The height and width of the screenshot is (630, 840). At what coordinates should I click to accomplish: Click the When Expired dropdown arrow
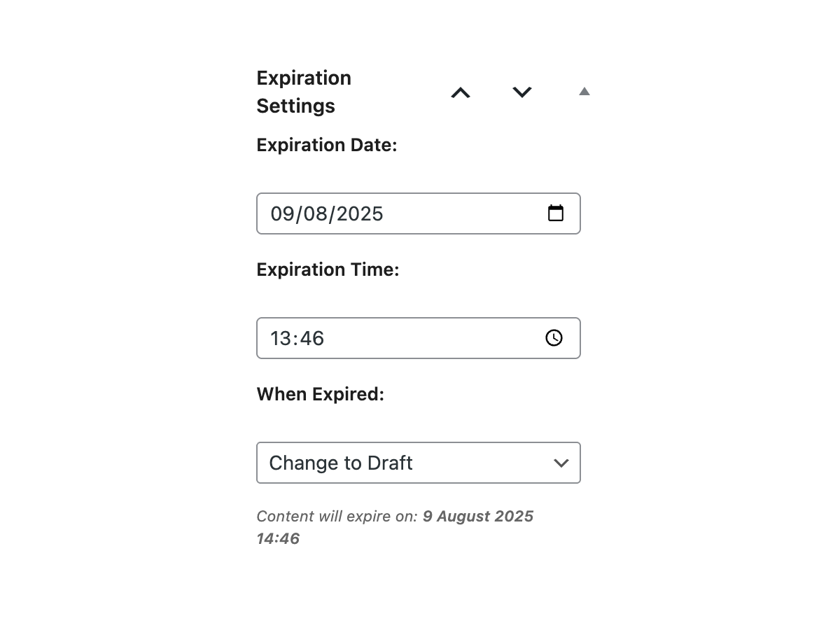pyautogui.click(x=561, y=463)
